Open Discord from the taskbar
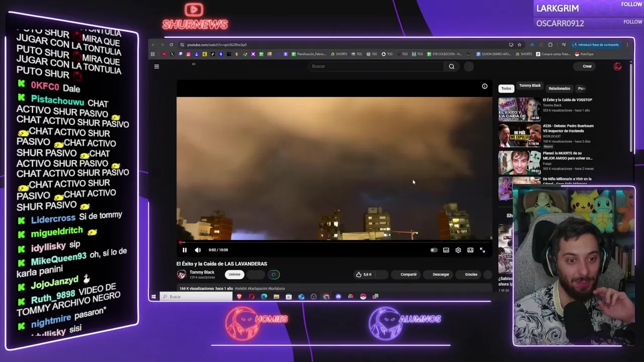 click(x=338, y=297)
